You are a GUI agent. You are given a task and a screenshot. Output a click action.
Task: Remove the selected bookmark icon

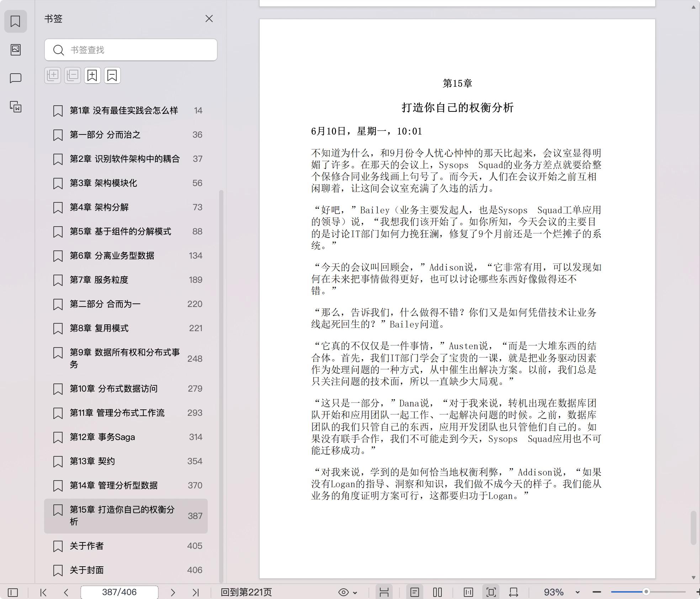click(112, 75)
